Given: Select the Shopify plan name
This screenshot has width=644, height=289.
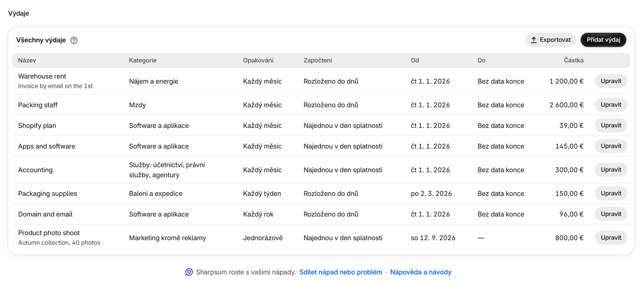Looking at the screenshot, I should (x=37, y=125).
